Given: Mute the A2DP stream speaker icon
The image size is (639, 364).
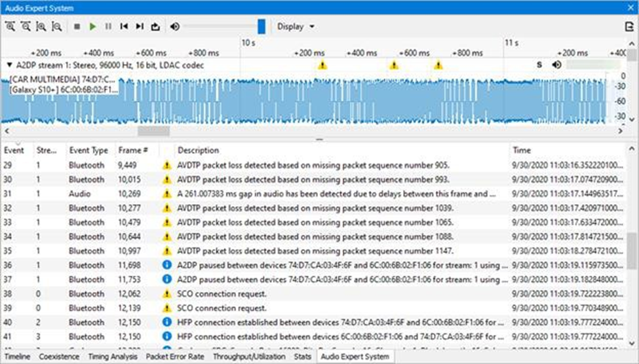Looking at the screenshot, I should tap(556, 65).
